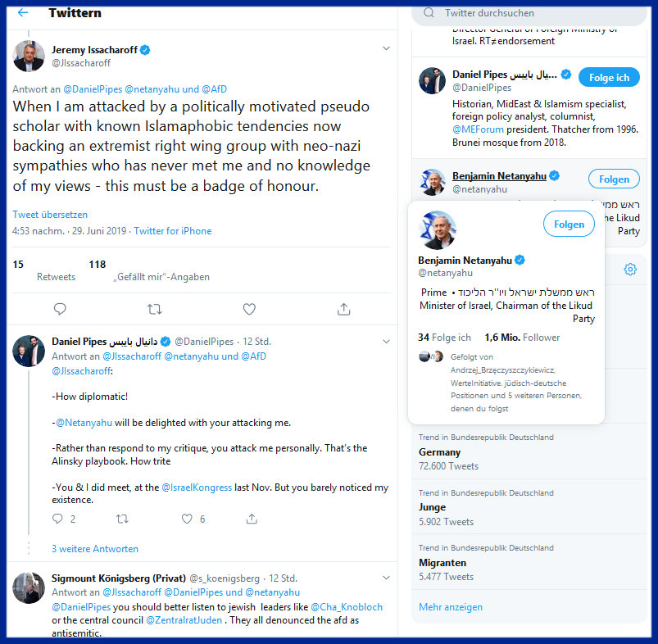This screenshot has height=644, width=658.
Task: Like Daniel Pipes' reply showing 6 likes
Action: click(187, 519)
